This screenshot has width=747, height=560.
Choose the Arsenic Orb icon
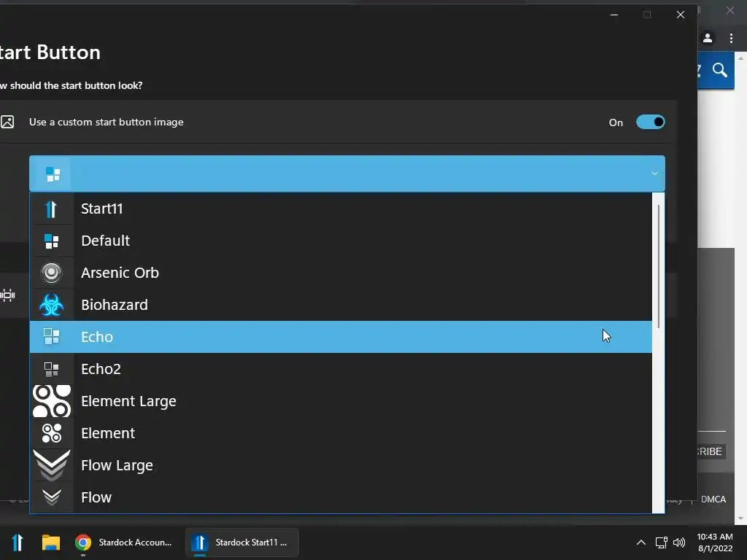pos(52,273)
